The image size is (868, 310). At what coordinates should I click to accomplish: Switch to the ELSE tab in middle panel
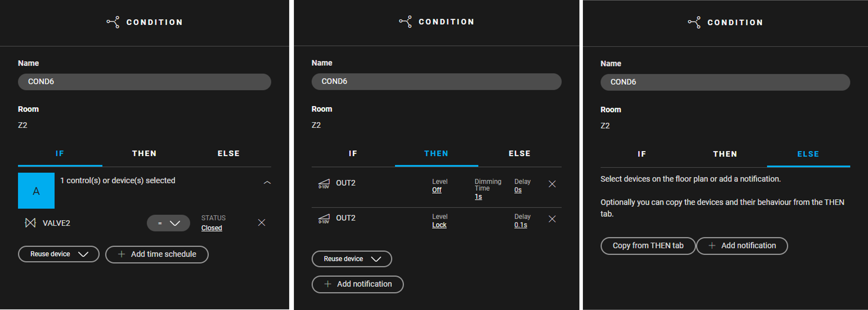520,154
